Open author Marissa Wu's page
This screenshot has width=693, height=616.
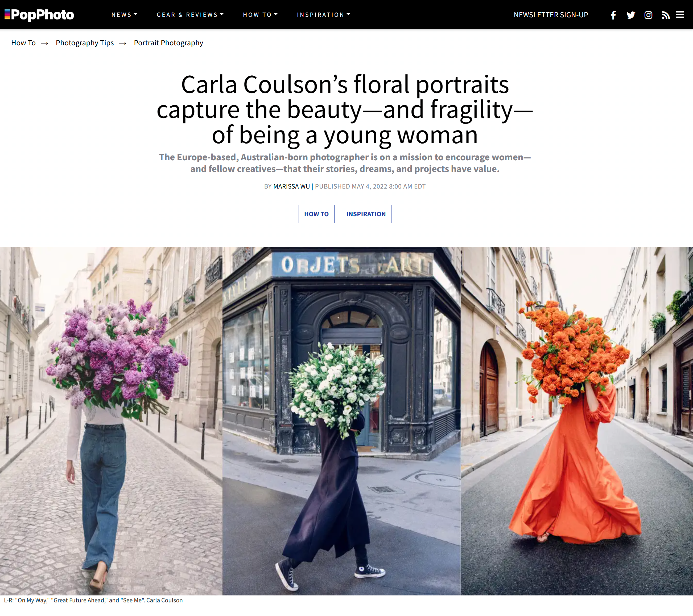292,186
